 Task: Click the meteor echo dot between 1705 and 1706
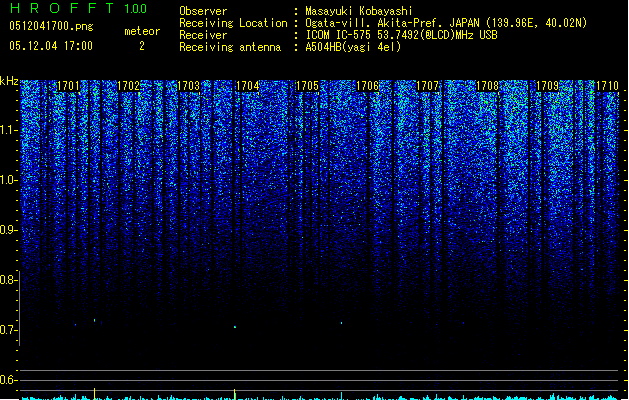click(x=341, y=323)
